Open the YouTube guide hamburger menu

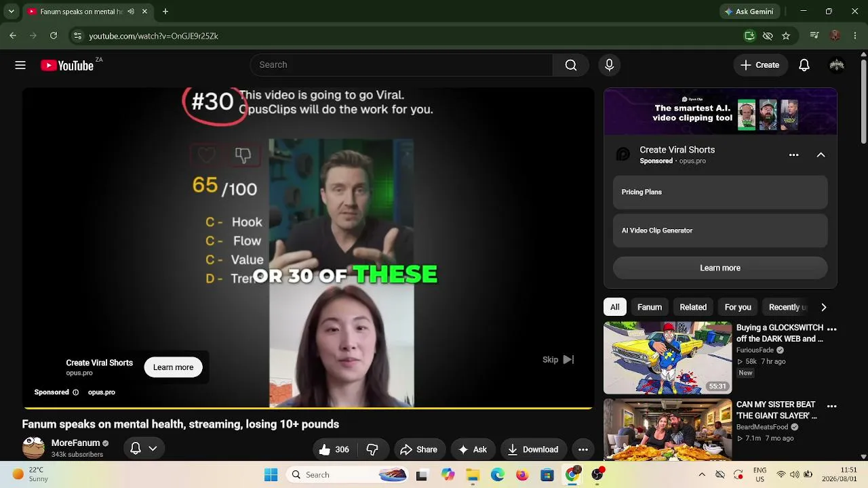[20, 65]
